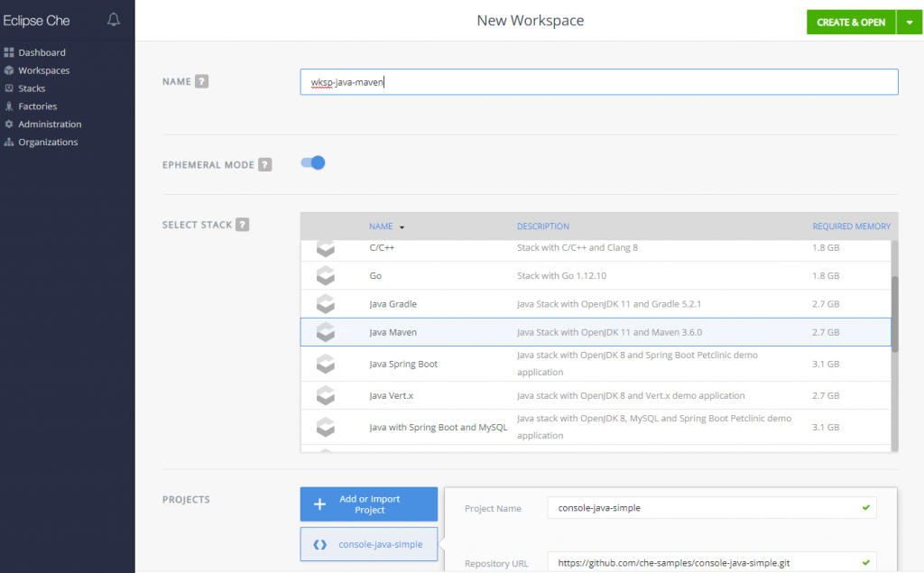Viewport: 924px width, 573px height.
Task: Click the Java Gradle stack icon
Action: (326, 304)
